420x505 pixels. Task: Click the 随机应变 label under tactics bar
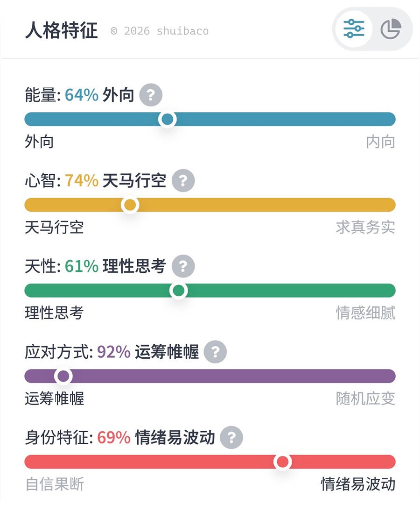click(x=365, y=399)
